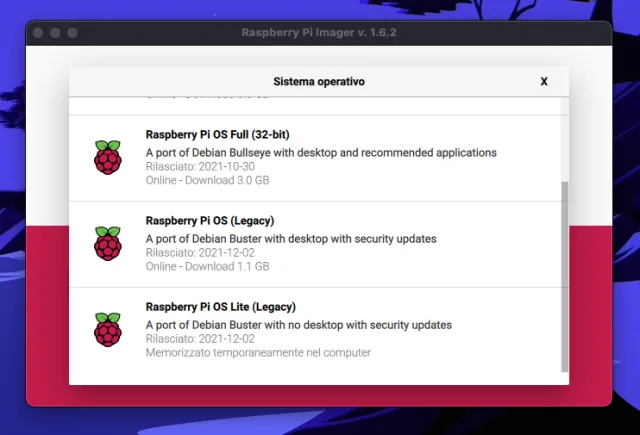This screenshot has width=640, height=435.
Task: Choose the Raspberry Pi OS (Legacy) title
Action: pyautogui.click(x=209, y=220)
